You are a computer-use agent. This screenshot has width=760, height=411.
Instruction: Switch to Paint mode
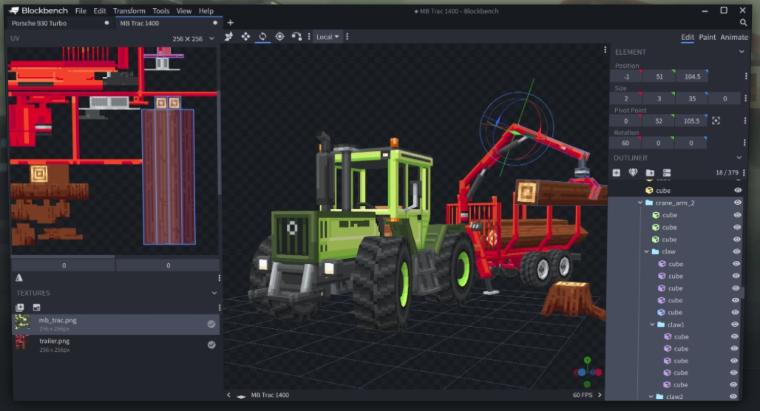[707, 37]
